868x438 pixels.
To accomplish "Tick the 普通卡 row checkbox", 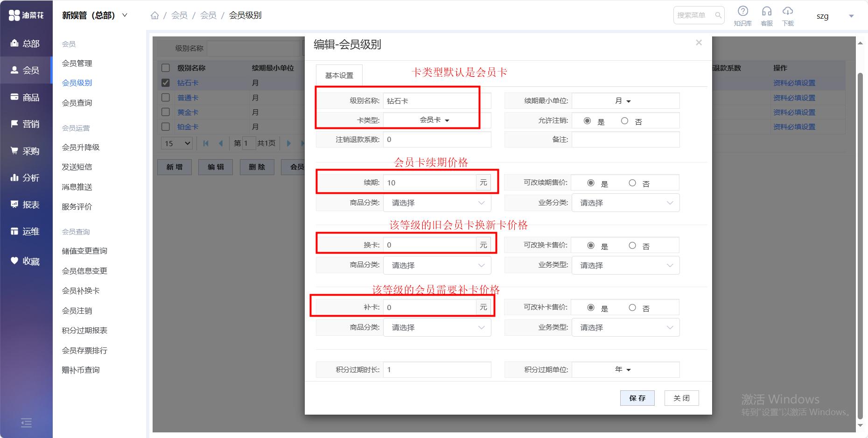I will click(x=165, y=98).
